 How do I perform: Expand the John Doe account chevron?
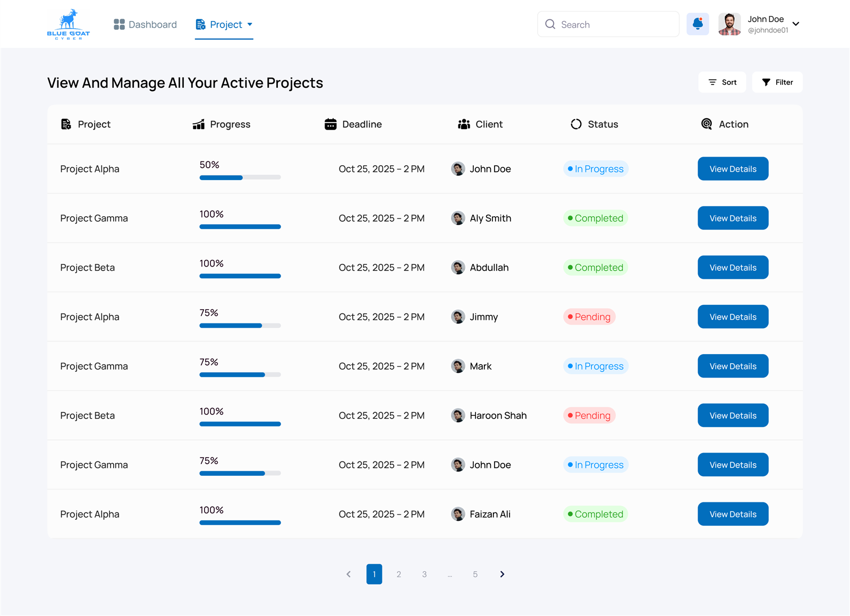[x=796, y=24]
